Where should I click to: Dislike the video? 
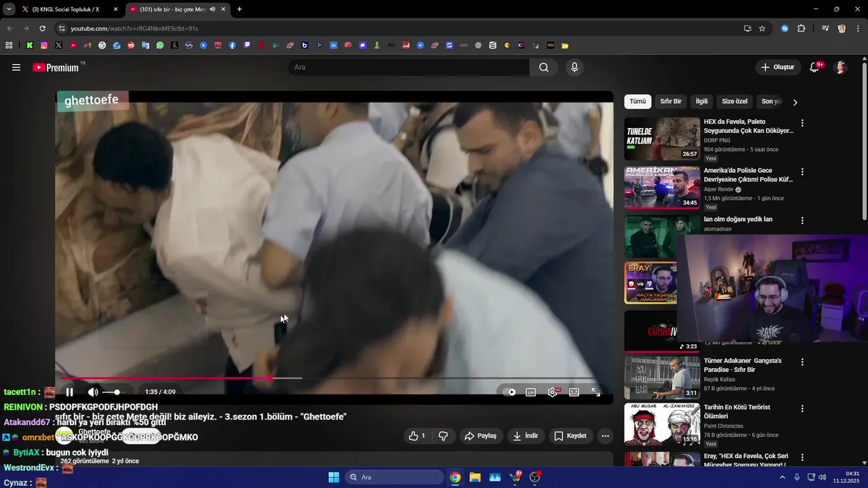click(x=443, y=436)
